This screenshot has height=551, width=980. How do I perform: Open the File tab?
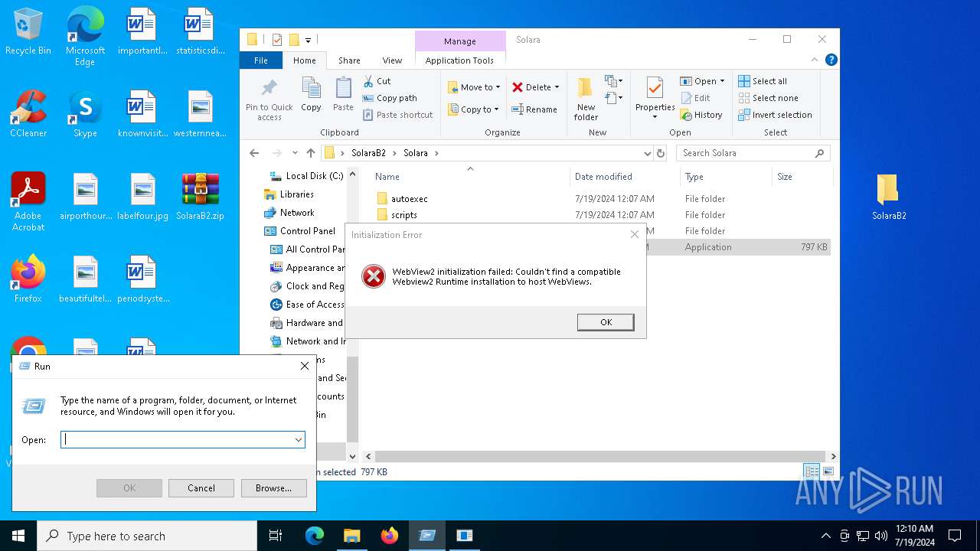(261, 60)
